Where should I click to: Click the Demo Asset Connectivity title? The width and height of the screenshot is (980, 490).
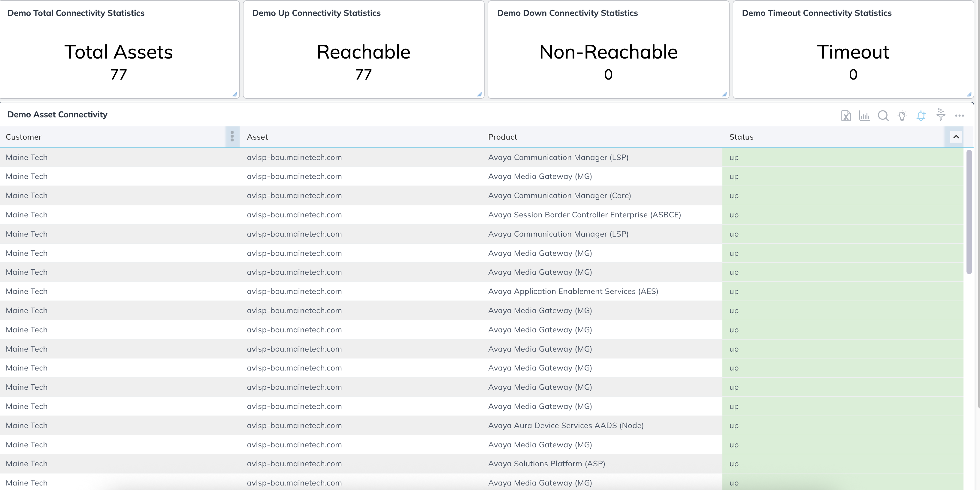point(57,114)
